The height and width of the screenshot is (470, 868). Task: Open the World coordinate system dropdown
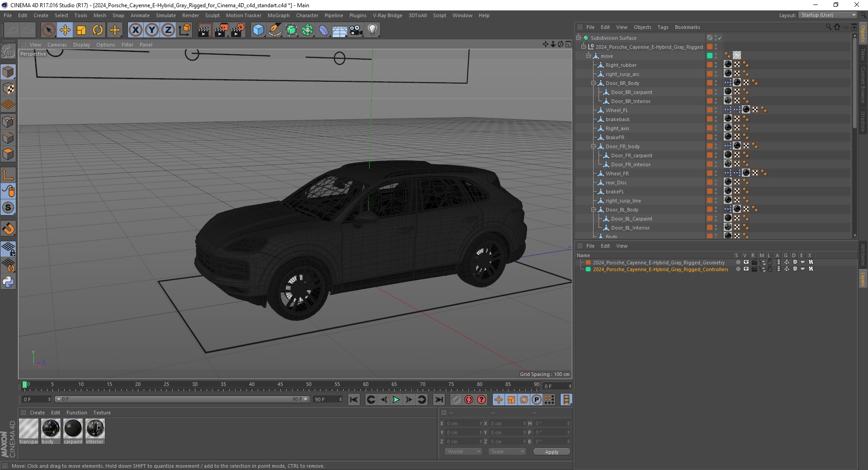click(463, 451)
